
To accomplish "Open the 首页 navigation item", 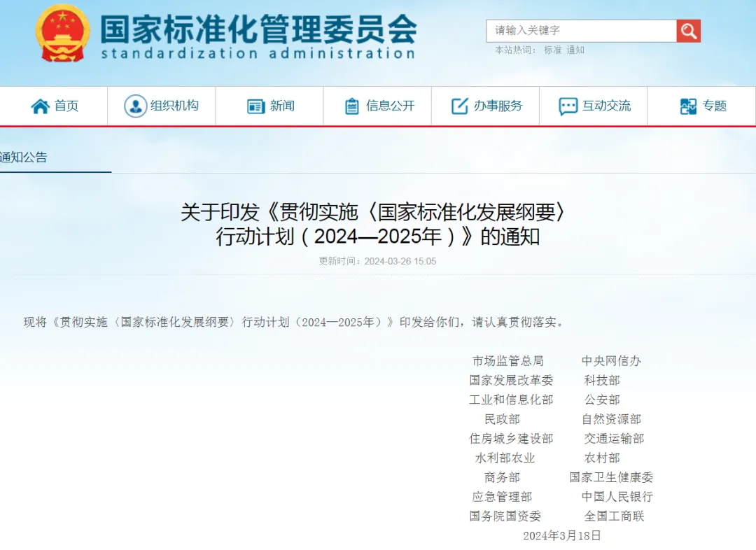I will (54, 106).
